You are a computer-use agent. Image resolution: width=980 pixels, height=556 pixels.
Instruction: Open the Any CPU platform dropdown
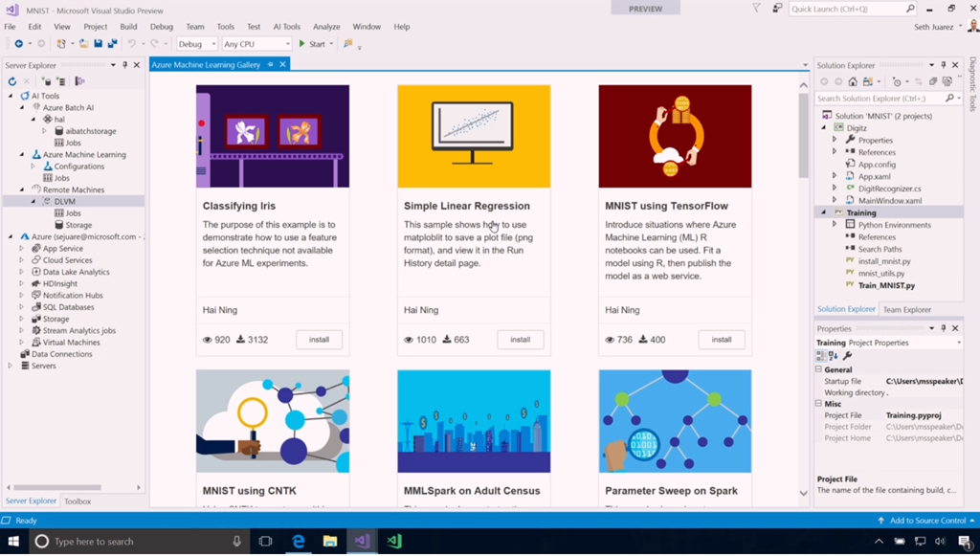[x=256, y=44]
